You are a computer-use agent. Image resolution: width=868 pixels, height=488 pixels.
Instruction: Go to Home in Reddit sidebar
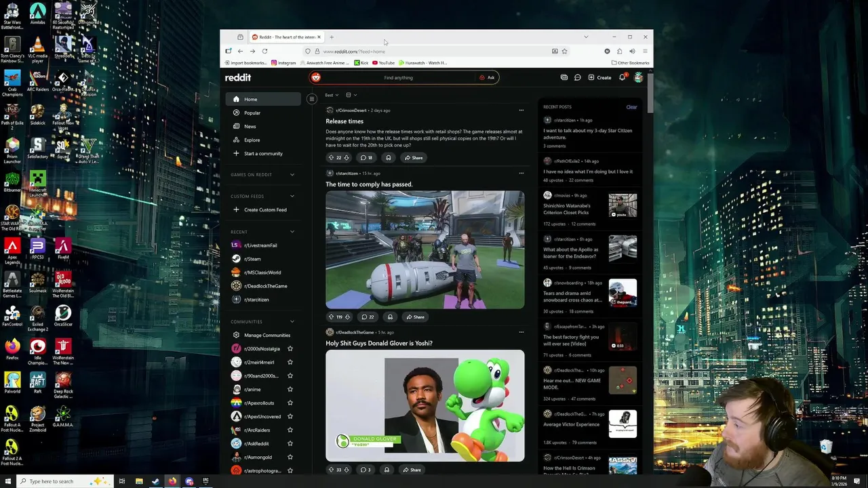263,99
